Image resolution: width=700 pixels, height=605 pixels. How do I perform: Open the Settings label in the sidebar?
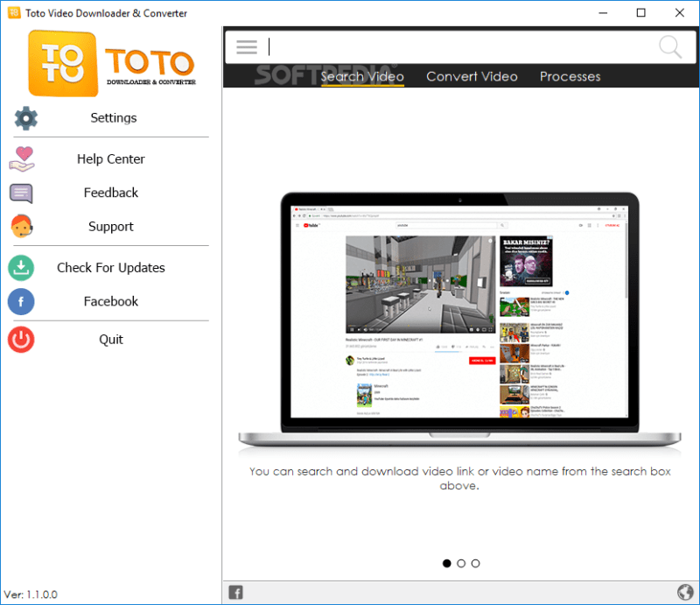tap(114, 118)
